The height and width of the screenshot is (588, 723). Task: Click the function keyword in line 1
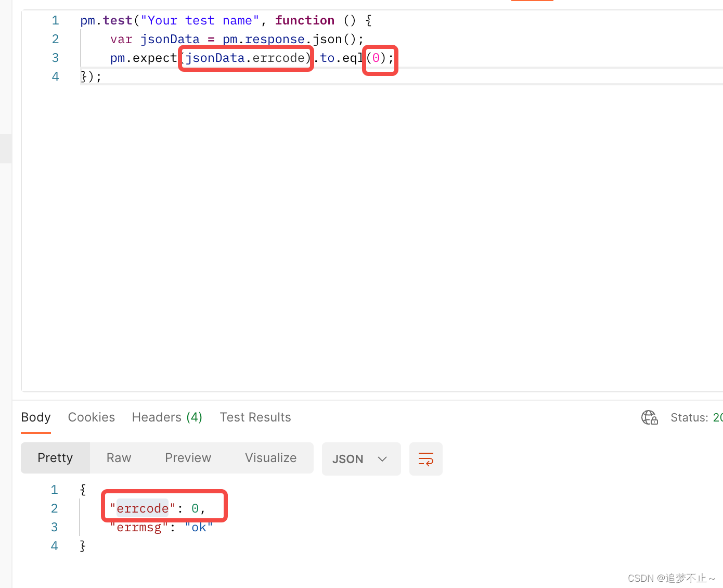(x=305, y=20)
